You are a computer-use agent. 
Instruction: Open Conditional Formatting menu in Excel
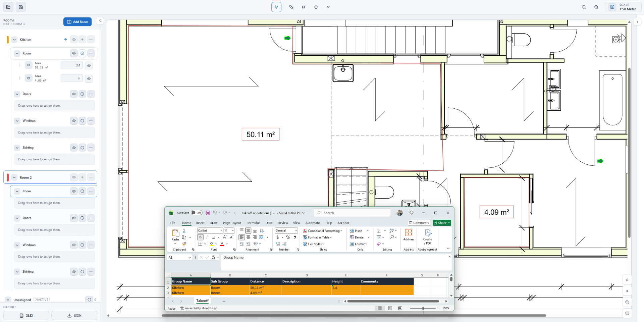click(322, 231)
